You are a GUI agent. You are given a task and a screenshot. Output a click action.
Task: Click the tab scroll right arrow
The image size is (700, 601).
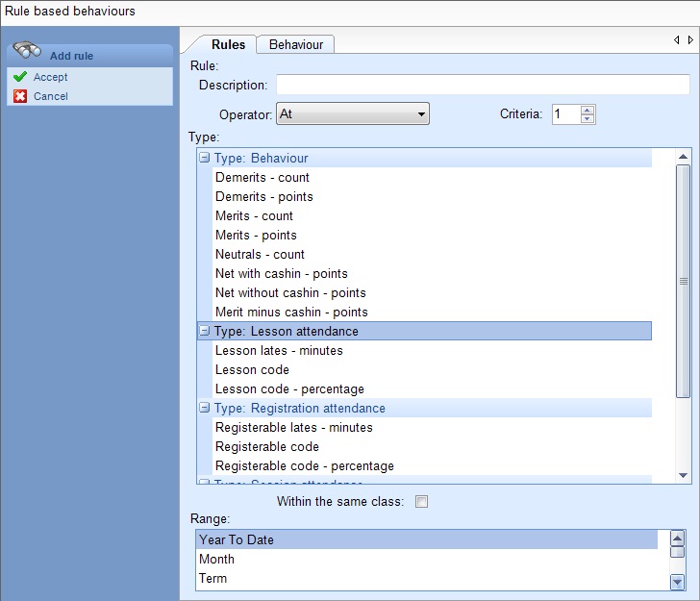click(x=689, y=40)
